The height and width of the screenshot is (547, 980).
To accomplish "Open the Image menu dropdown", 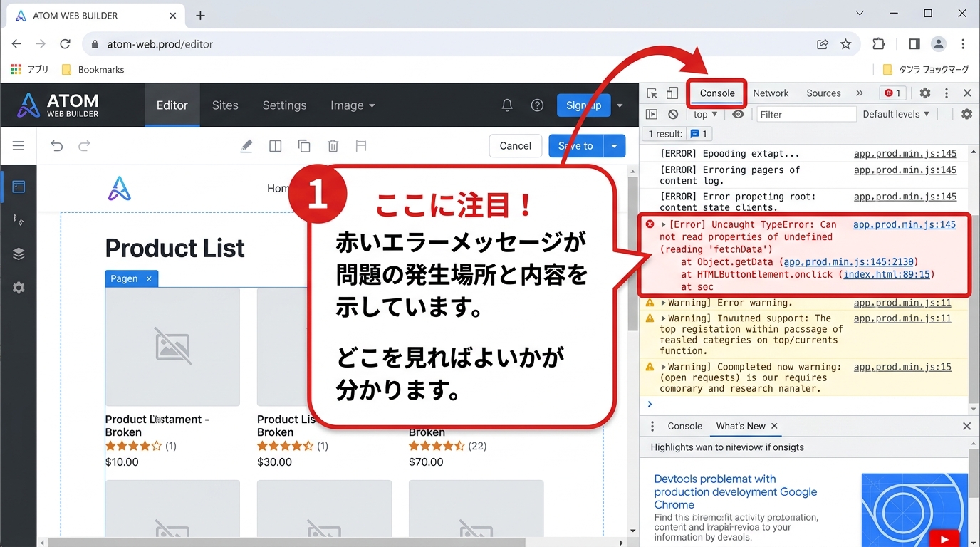I will pos(353,105).
